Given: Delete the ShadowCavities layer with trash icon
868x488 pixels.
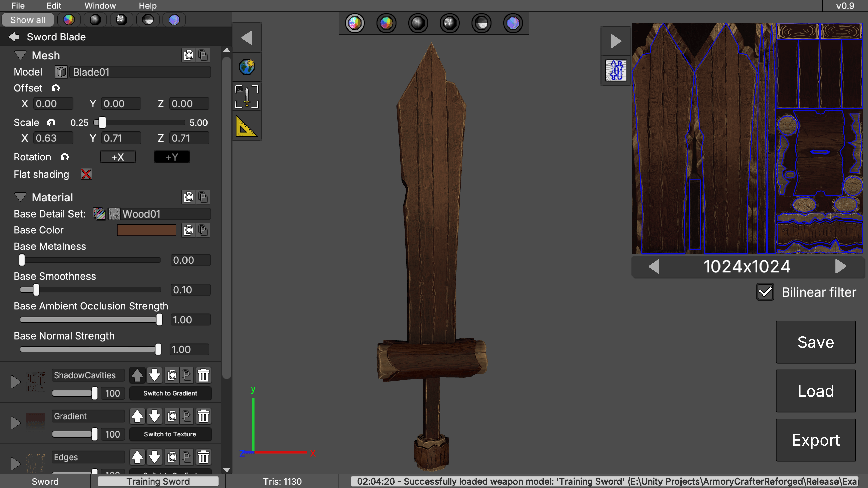Looking at the screenshot, I should coord(203,375).
